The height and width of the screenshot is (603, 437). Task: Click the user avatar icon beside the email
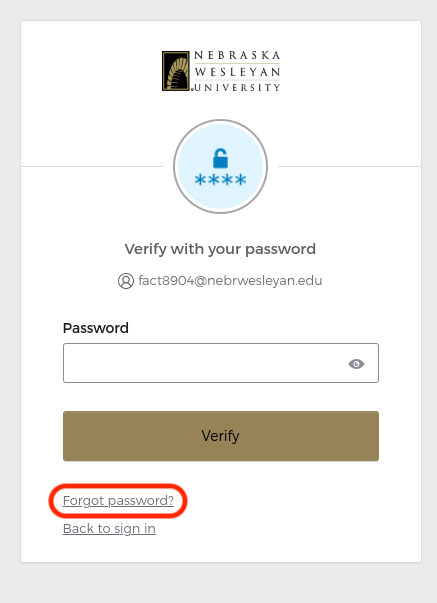(126, 281)
